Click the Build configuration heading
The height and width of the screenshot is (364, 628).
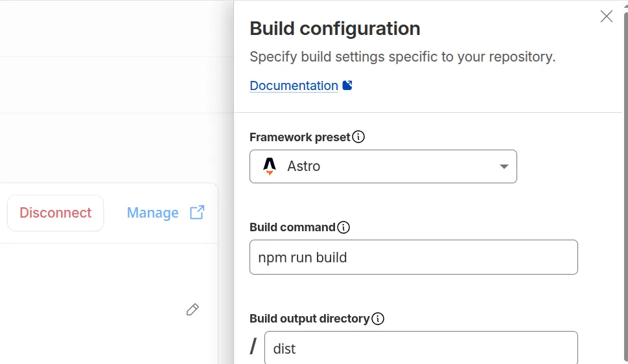pos(335,28)
